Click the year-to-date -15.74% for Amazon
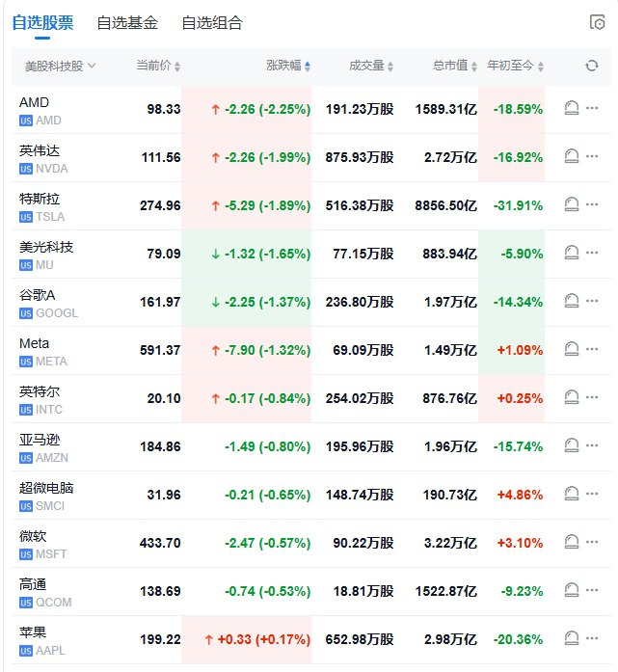618x672 pixels. click(x=518, y=446)
